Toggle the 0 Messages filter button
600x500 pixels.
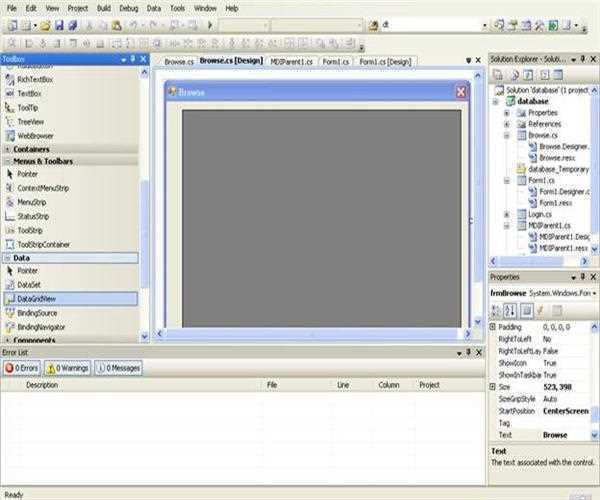(119, 368)
